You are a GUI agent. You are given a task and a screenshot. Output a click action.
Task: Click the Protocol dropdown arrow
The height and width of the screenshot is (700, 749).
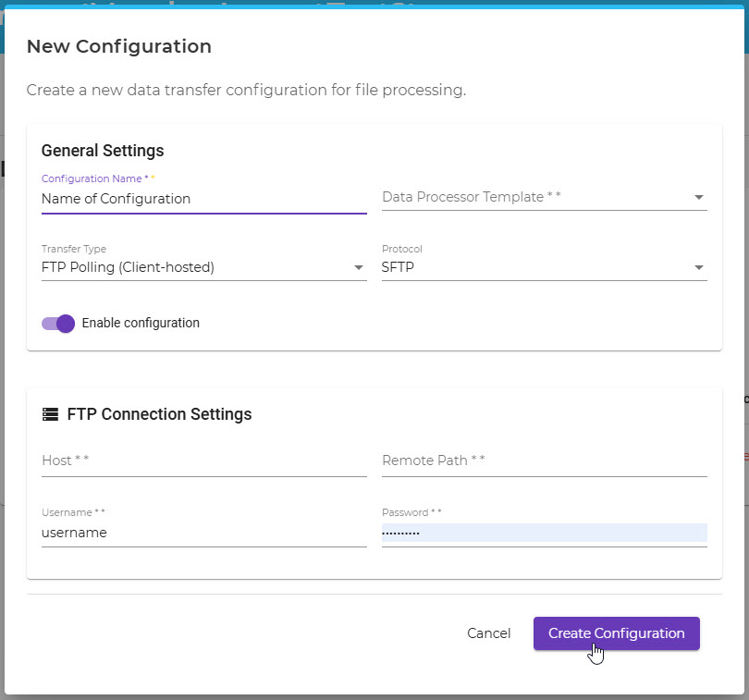[699, 268]
